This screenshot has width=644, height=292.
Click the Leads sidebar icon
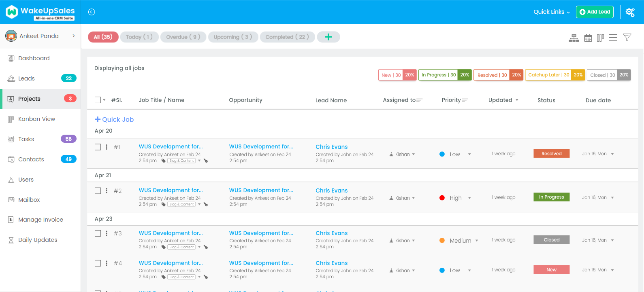coord(11,78)
